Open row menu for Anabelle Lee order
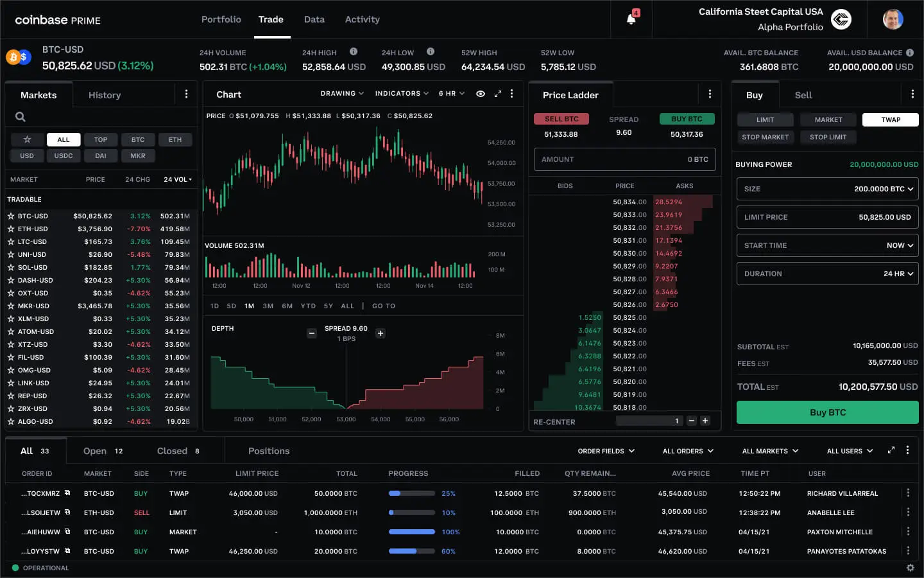The image size is (924, 578). coord(908,512)
